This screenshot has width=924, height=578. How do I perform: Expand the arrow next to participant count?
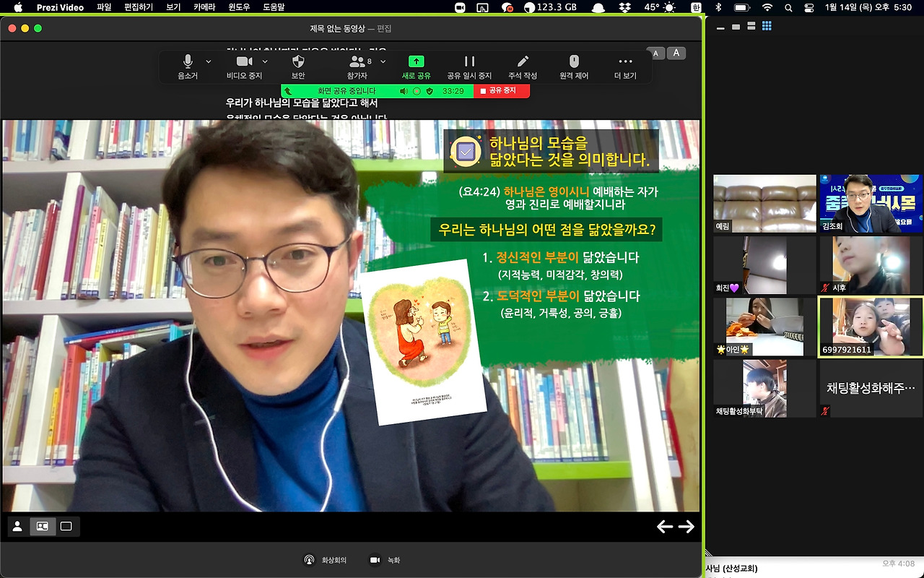pyautogui.click(x=383, y=61)
